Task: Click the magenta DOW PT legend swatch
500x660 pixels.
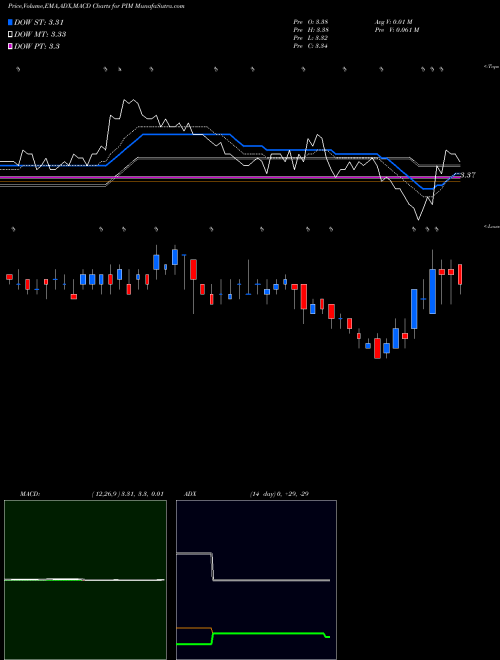Action: 11,46
